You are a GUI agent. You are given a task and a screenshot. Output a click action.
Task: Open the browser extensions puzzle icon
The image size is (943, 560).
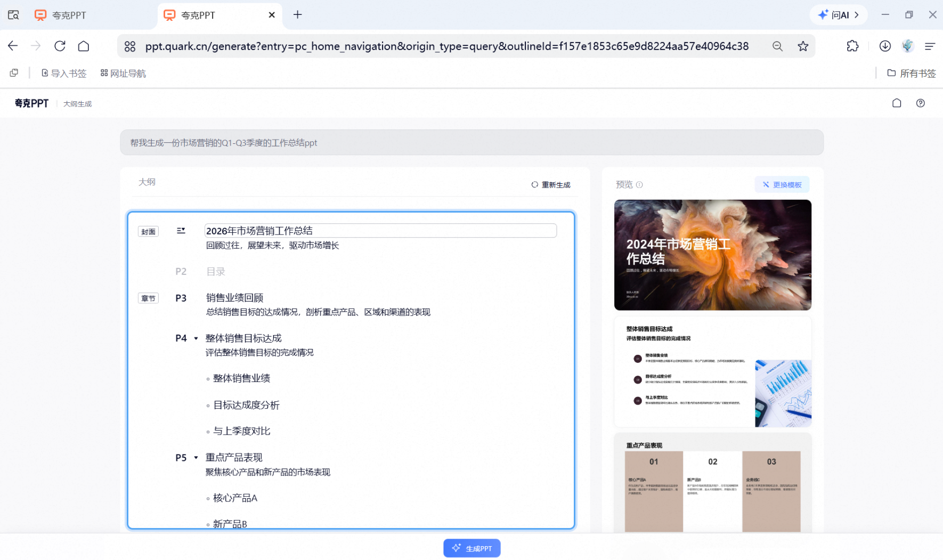point(852,46)
